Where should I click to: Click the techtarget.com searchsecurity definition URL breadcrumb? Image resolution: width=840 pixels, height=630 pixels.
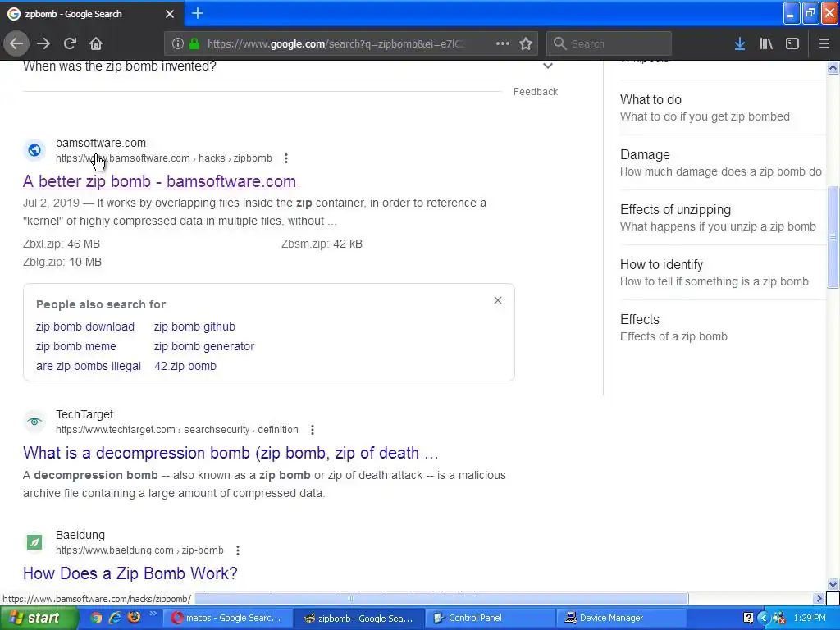point(177,430)
